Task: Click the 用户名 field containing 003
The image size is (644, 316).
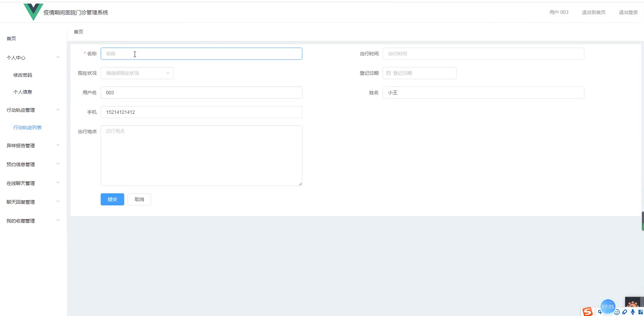Action: [202, 93]
